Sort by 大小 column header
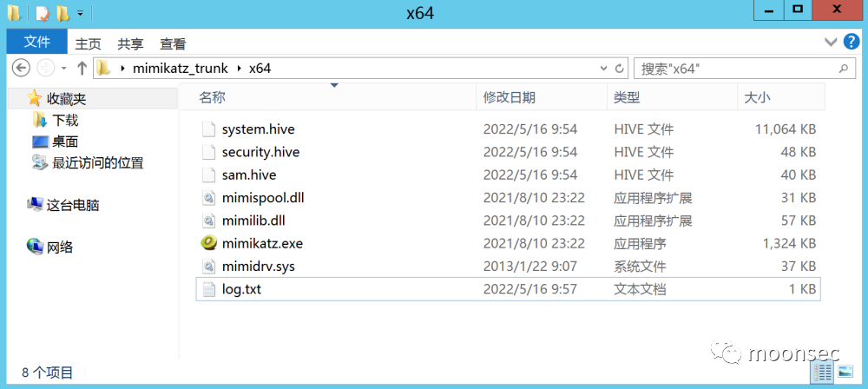 pos(781,97)
